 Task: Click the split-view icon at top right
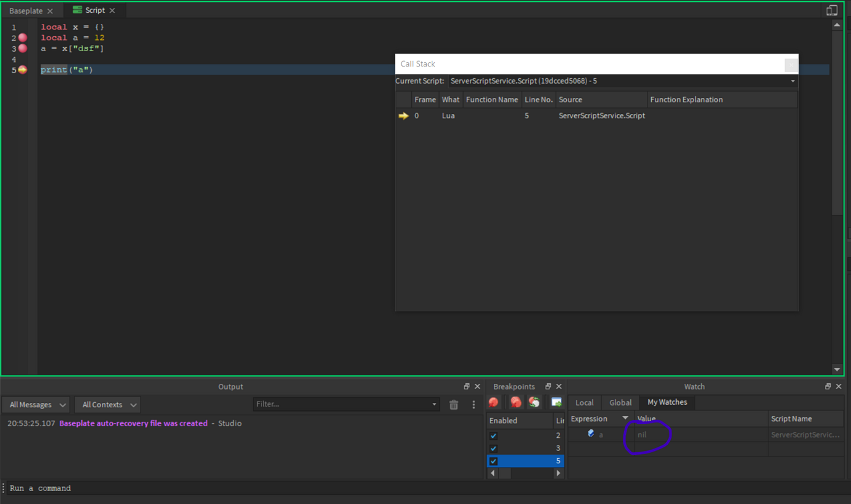point(832,10)
